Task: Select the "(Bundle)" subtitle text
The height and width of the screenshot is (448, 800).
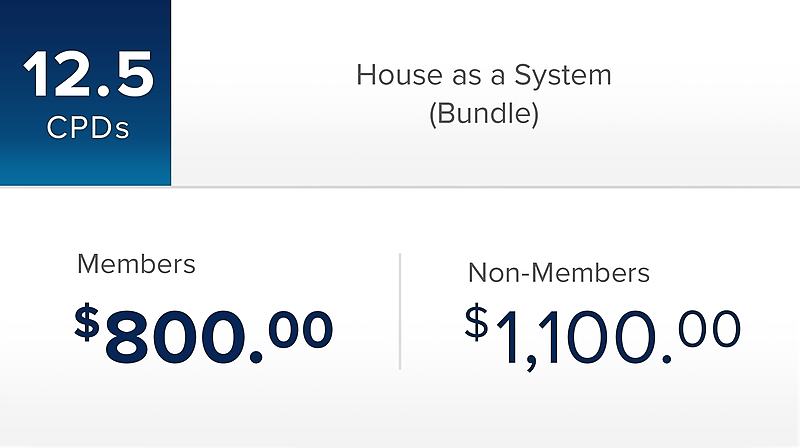Action: click(x=483, y=113)
